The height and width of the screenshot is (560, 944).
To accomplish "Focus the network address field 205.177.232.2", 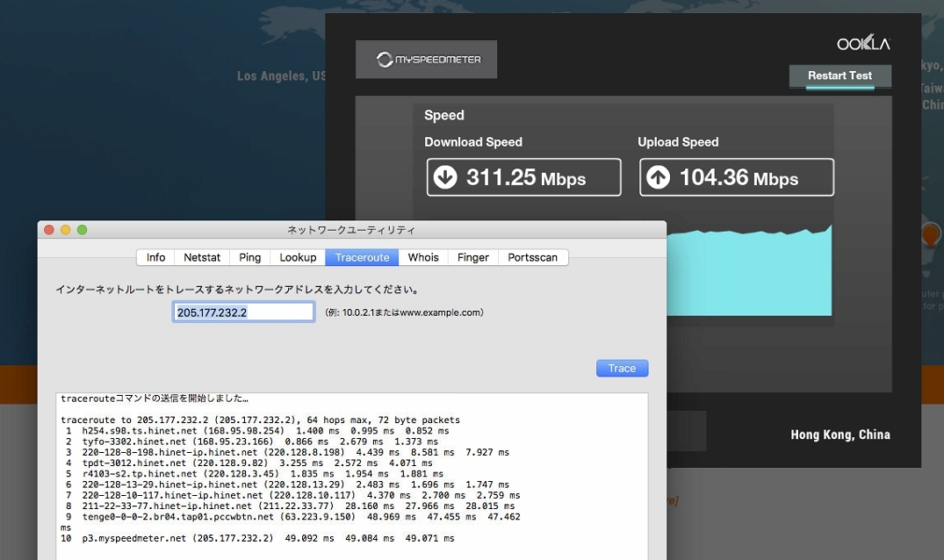I will (243, 312).
